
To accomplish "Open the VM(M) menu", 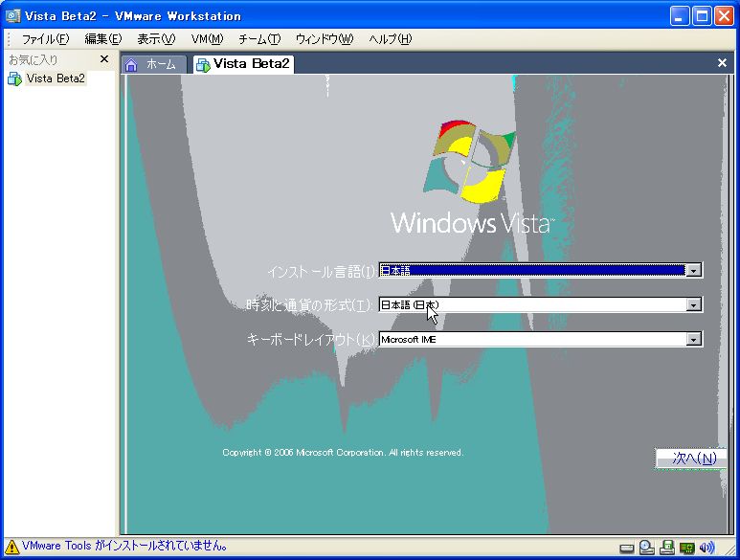I will (207, 38).
